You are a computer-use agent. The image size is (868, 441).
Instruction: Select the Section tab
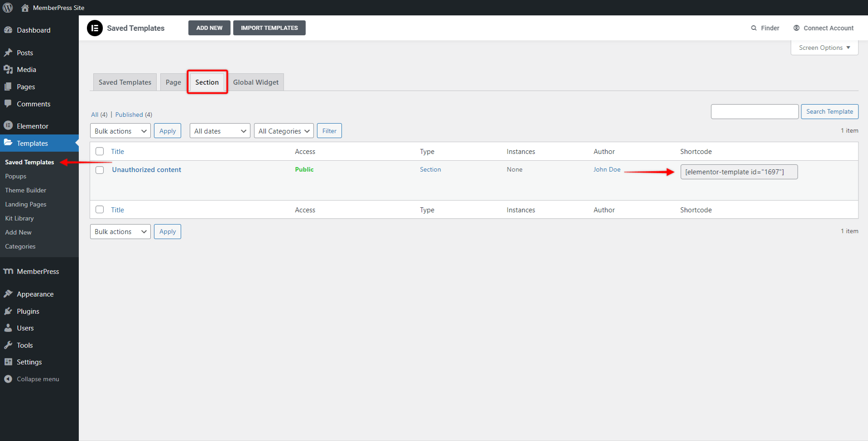pyautogui.click(x=207, y=82)
